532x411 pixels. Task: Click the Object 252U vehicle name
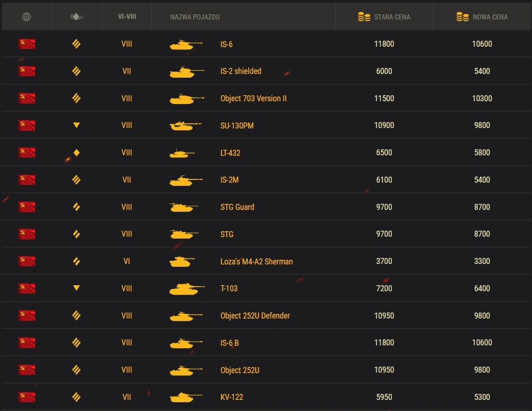(x=240, y=370)
